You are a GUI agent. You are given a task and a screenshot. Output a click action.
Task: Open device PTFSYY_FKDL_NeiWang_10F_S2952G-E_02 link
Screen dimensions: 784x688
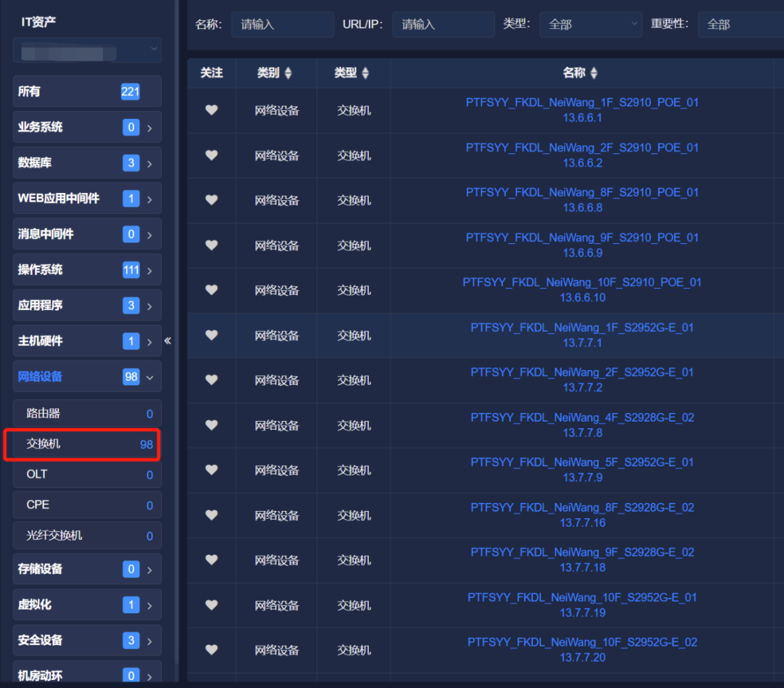(x=582, y=642)
